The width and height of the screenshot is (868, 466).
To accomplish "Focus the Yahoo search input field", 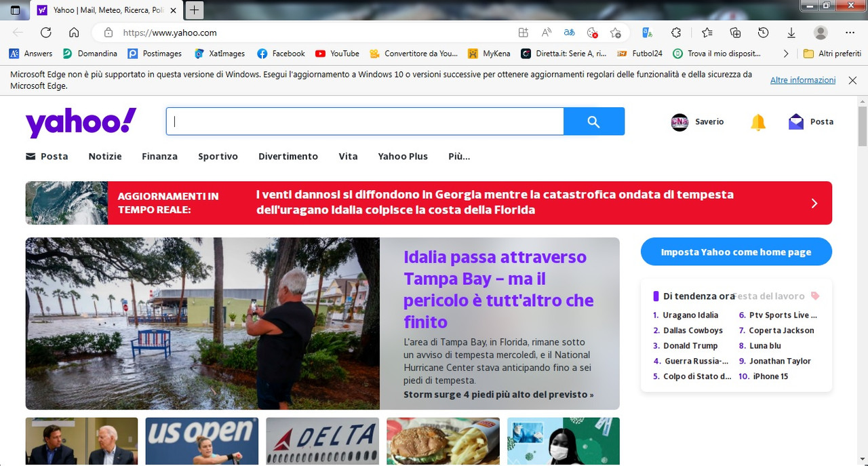I will (x=365, y=121).
